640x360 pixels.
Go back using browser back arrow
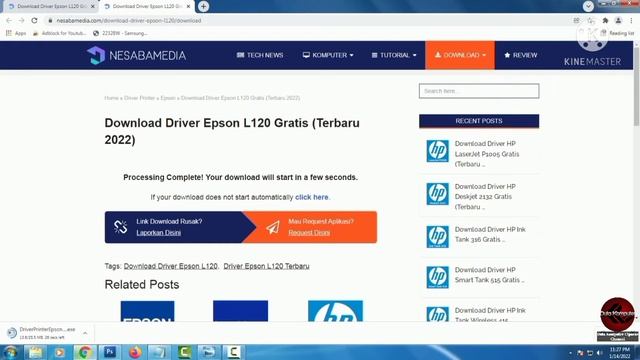tap(9, 20)
